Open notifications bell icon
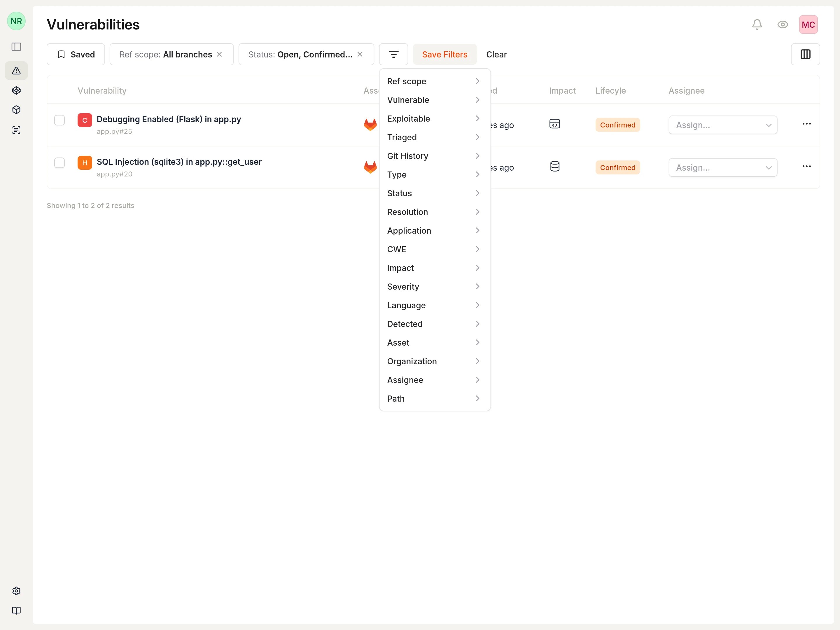The image size is (840, 630). (757, 25)
